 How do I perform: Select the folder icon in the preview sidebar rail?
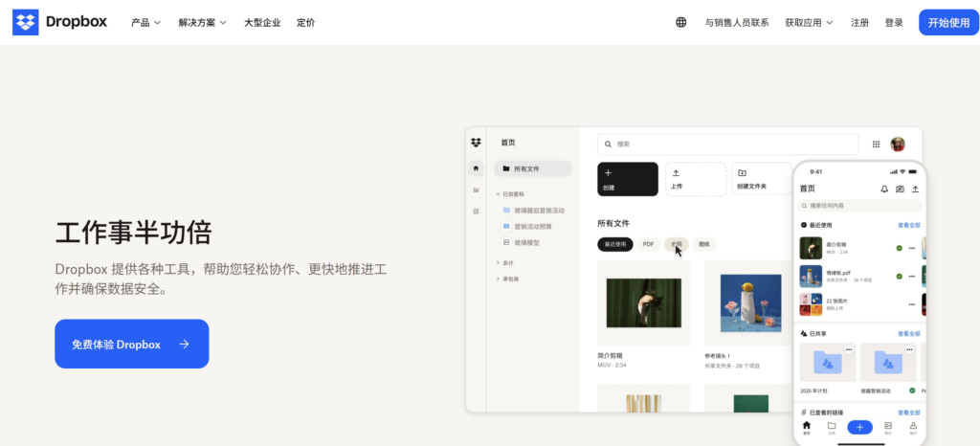[x=476, y=190]
